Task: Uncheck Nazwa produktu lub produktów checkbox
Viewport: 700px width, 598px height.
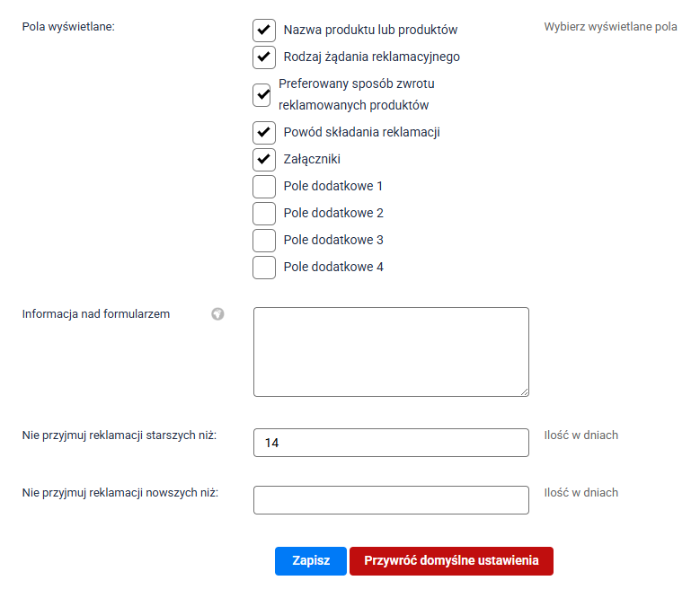Action: coord(264,30)
